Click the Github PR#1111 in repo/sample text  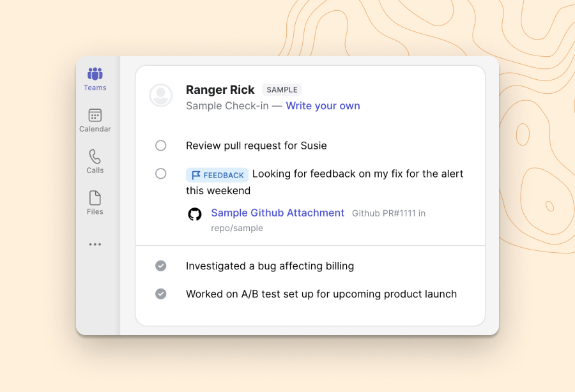point(318,221)
